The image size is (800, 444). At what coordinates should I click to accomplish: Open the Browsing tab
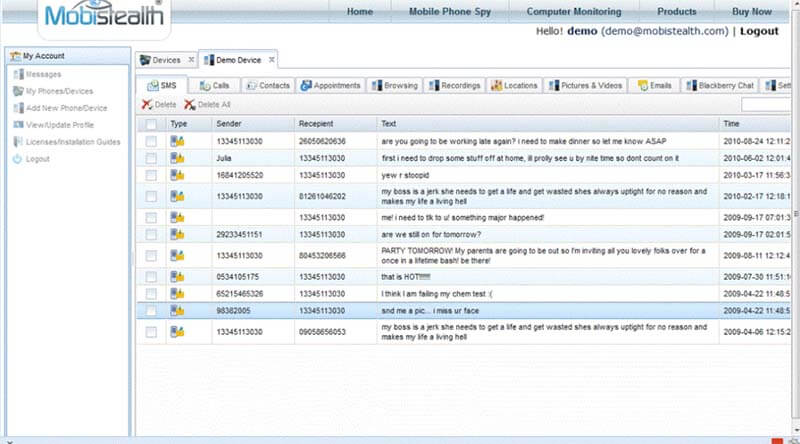point(395,85)
